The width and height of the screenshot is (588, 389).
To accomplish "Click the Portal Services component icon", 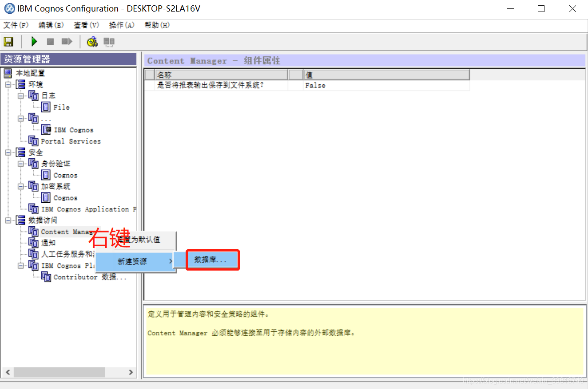I will click(x=34, y=141).
